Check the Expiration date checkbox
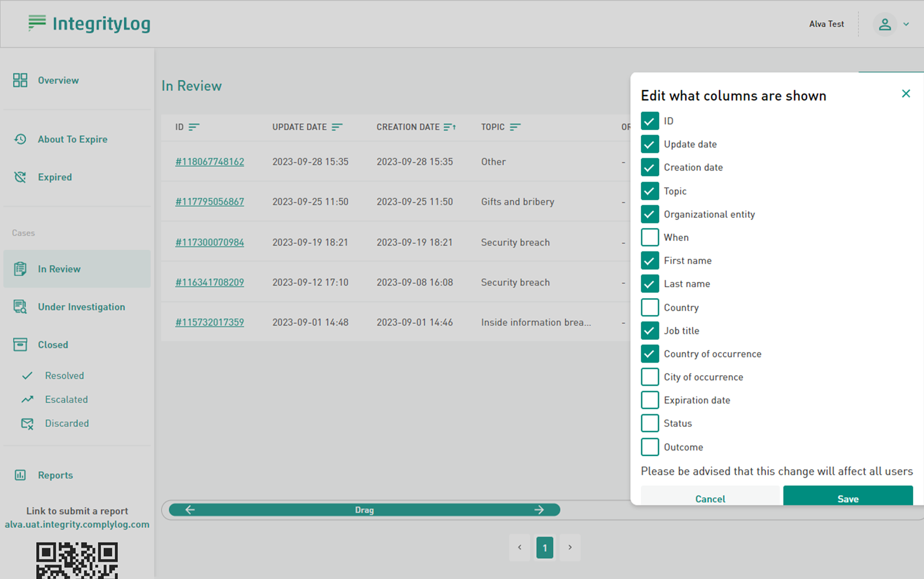The height and width of the screenshot is (579, 924). [x=650, y=400]
